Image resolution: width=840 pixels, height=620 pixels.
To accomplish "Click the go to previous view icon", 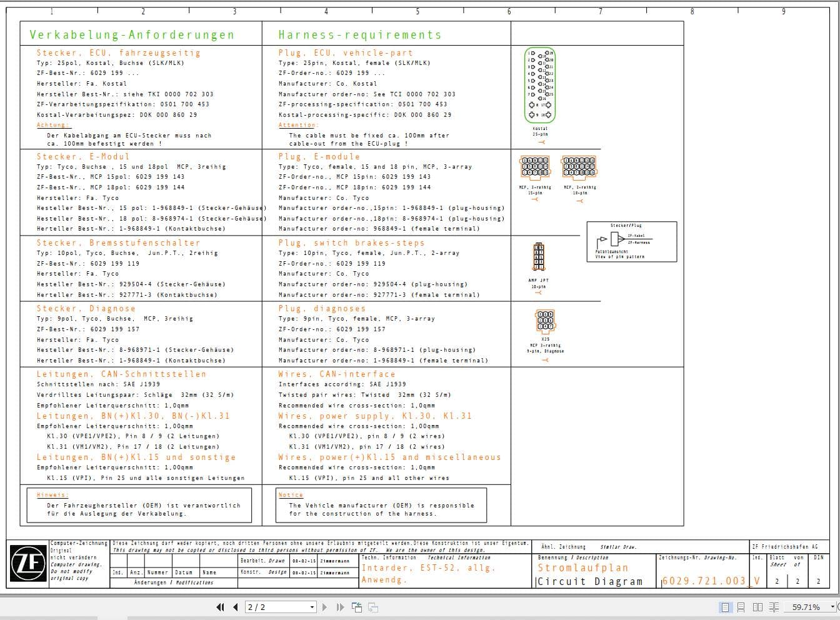I will click(357, 607).
